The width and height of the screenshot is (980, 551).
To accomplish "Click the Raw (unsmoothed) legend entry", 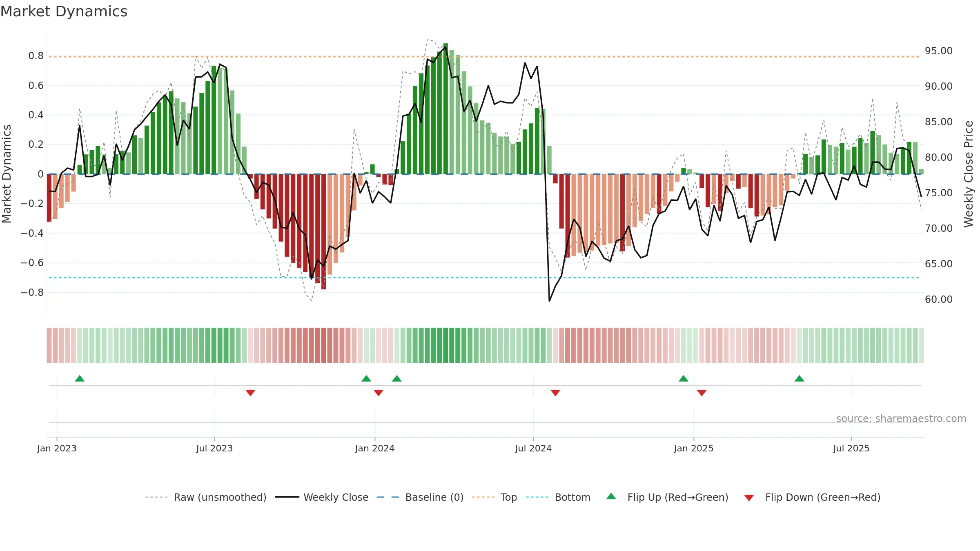I will click(205, 497).
